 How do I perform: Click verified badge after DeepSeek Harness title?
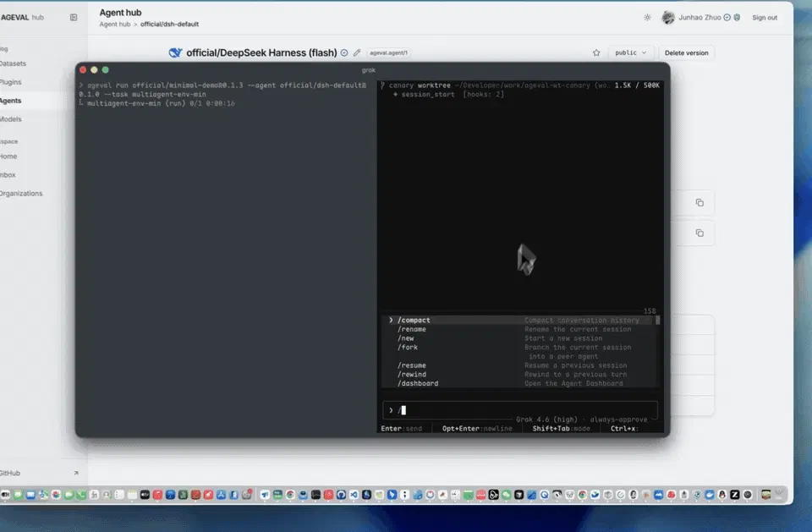click(x=344, y=52)
